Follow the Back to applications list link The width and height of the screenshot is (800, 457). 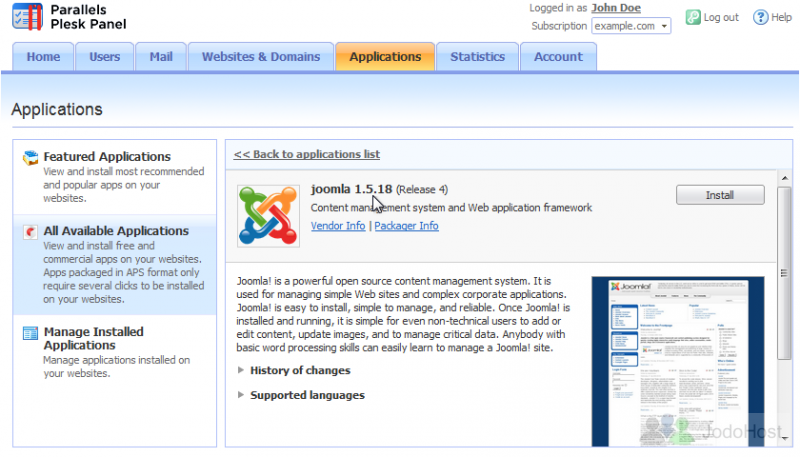point(307,154)
